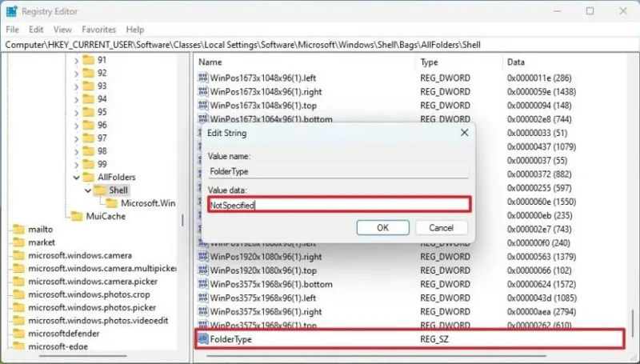Select the Microsoft.Win subkey

[x=148, y=203]
